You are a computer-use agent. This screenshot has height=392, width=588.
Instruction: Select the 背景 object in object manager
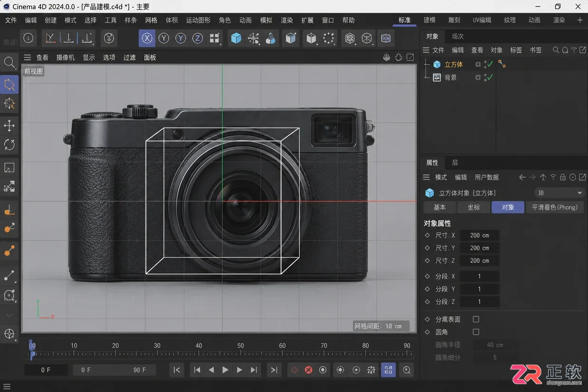coord(451,77)
